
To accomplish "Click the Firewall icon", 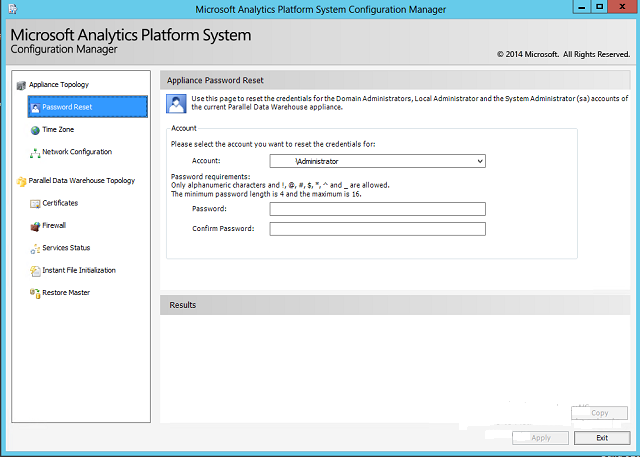I will 35,226.
